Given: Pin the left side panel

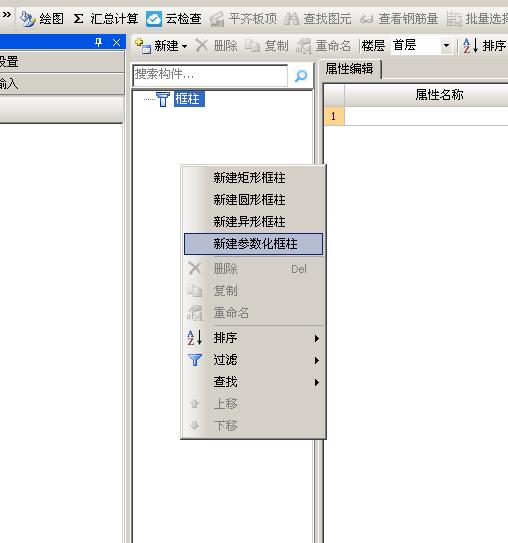Looking at the screenshot, I should (98, 42).
